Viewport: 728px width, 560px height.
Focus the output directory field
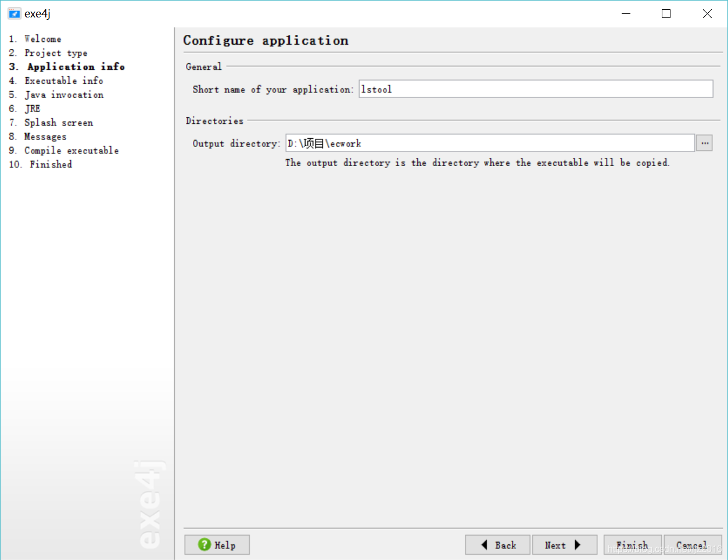[490, 143]
